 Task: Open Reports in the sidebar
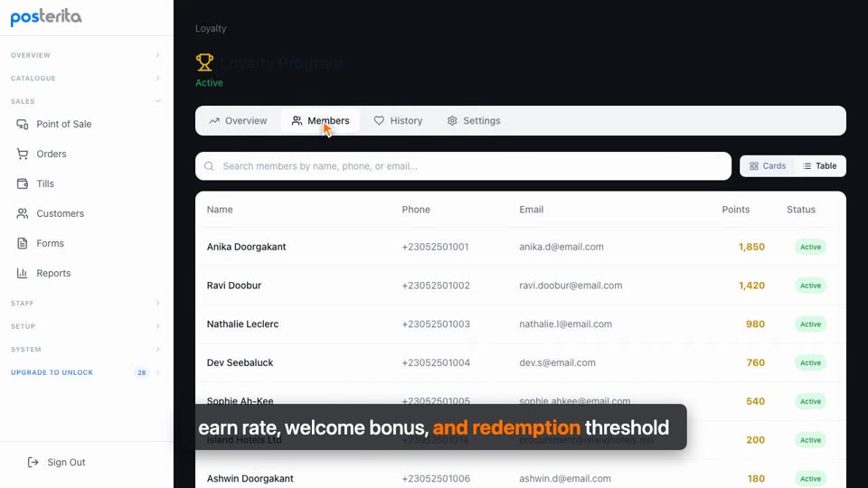click(x=87, y=273)
